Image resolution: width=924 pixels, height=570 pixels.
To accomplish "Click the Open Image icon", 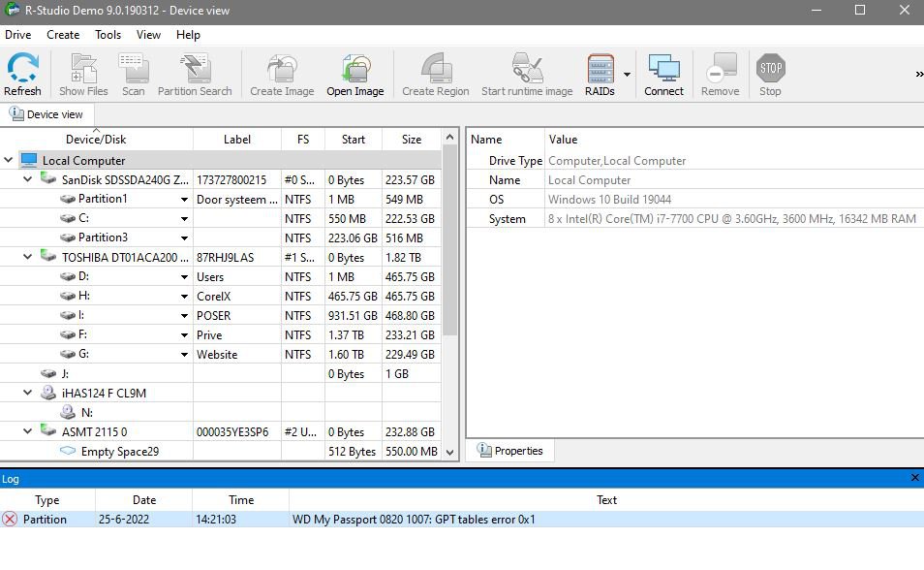I will pyautogui.click(x=354, y=75).
